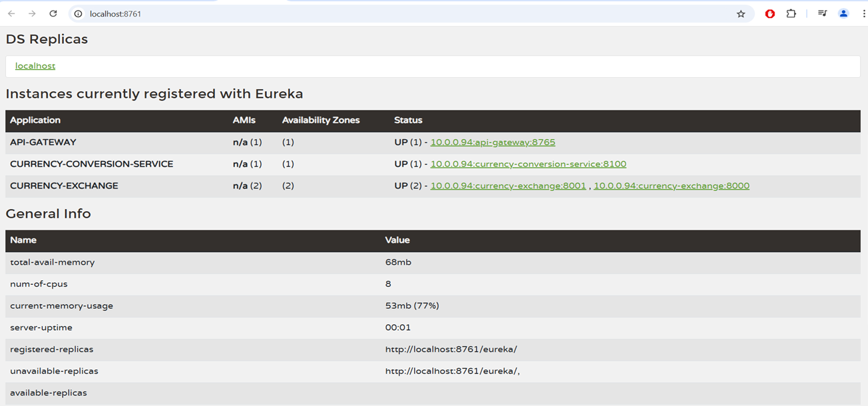Viewport: 868px width, 406px height.
Task: Open the Chrome profile avatar
Action: tap(843, 13)
